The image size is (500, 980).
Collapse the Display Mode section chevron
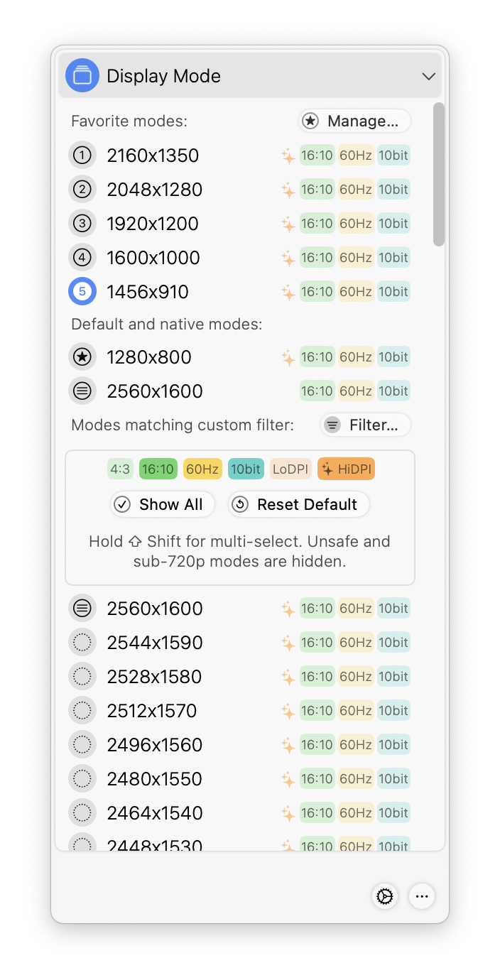(428, 76)
